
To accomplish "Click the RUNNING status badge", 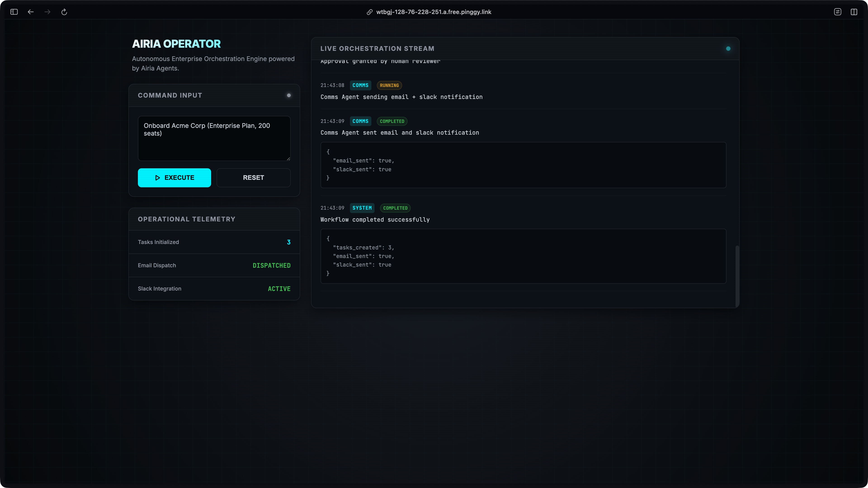I will (389, 85).
